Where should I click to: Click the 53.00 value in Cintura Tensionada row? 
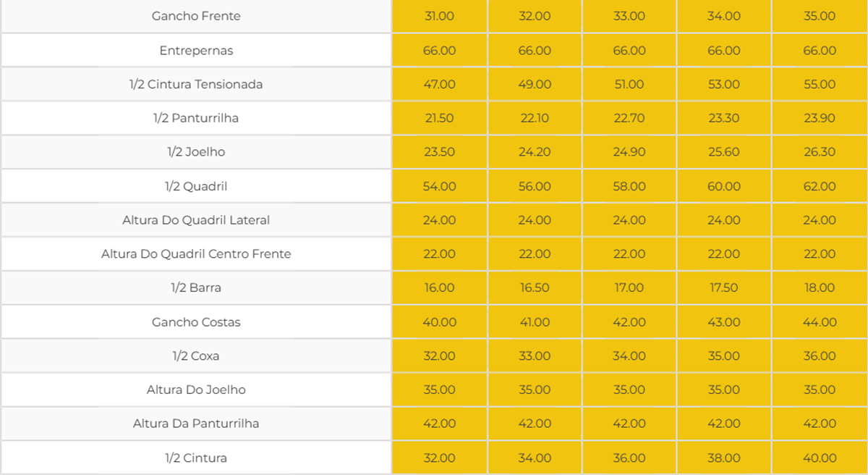pos(723,85)
